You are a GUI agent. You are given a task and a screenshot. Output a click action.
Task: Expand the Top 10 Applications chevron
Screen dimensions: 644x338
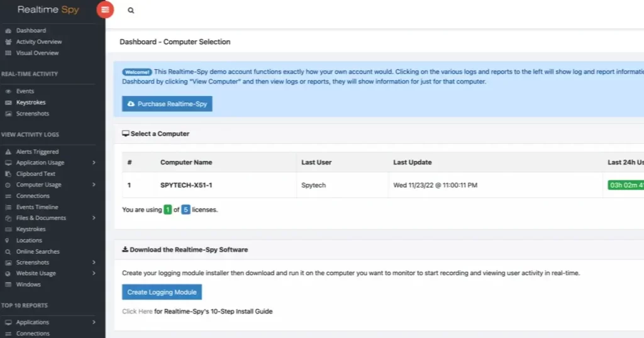(94, 322)
